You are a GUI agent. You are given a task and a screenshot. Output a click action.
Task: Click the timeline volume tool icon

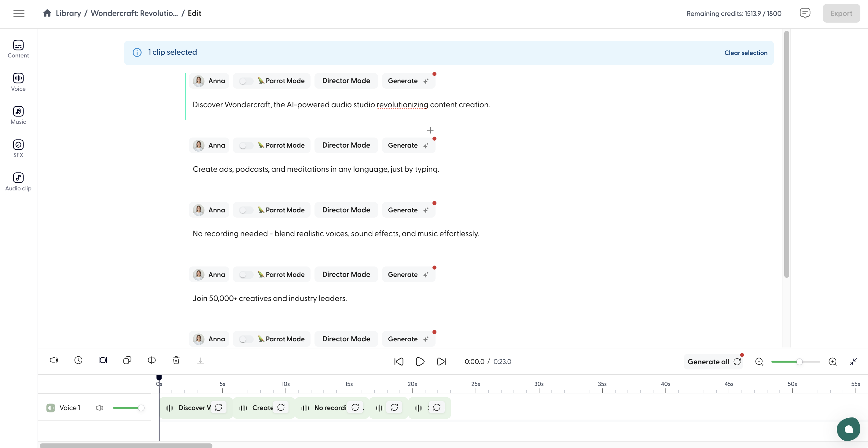click(54, 360)
